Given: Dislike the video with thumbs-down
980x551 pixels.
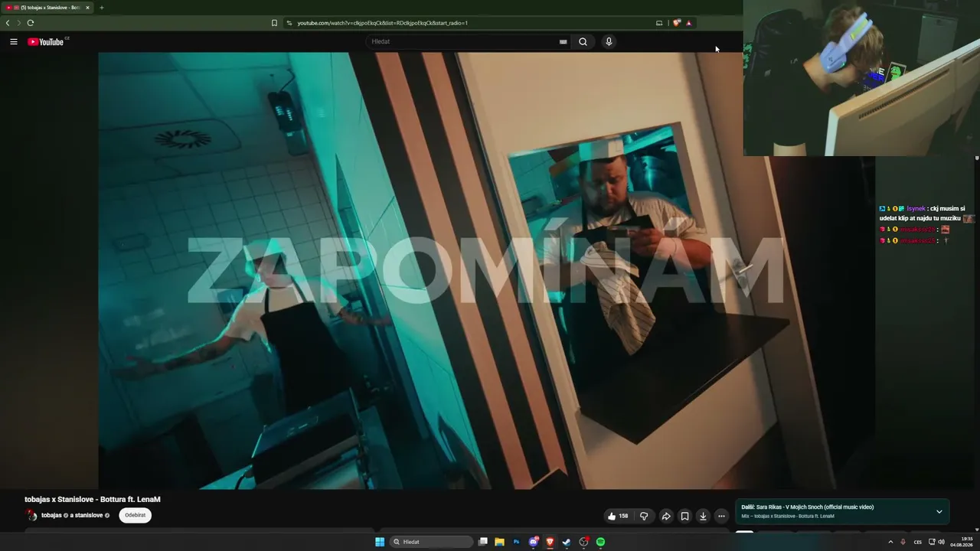Looking at the screenshot, I should coord(644,516).
